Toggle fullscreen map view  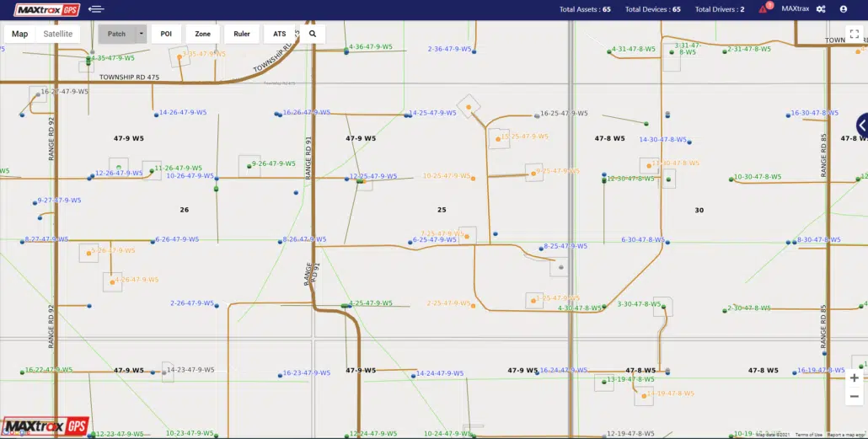point(854,34)
